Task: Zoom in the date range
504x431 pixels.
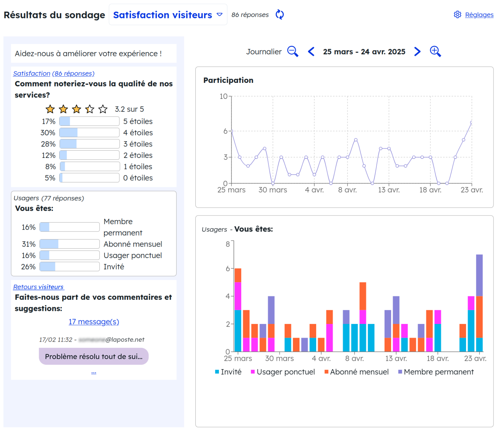Action: click(x=435, y=52)
